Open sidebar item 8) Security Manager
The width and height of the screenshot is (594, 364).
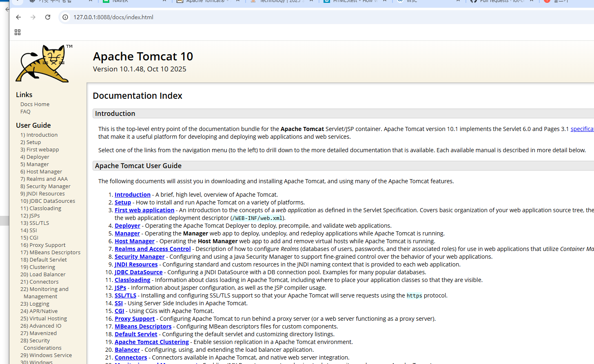(45, 186)
